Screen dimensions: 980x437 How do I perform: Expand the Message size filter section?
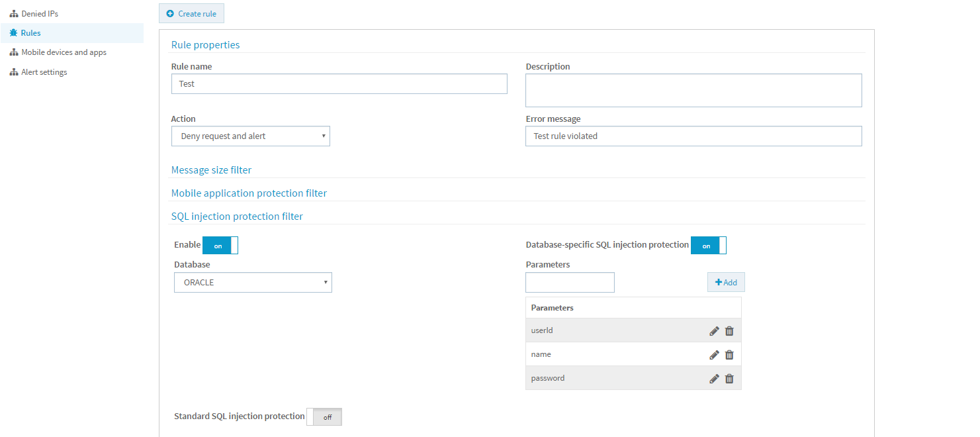[211, 170]
